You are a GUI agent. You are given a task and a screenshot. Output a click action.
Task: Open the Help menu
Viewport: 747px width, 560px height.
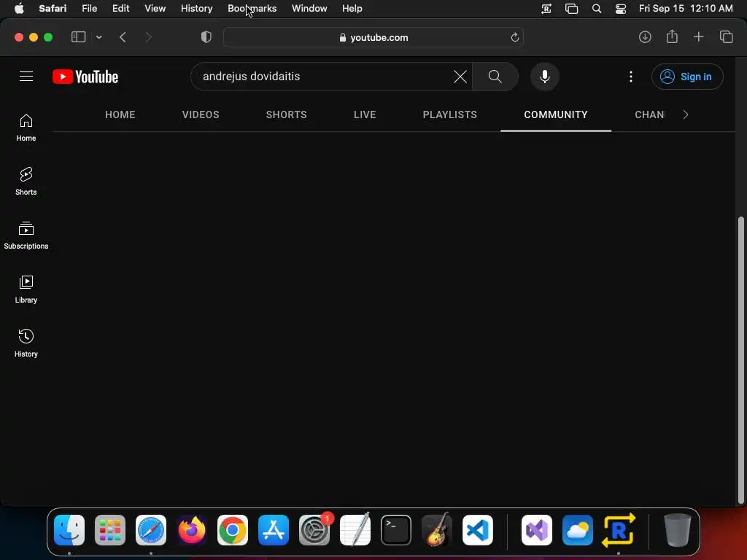pos(352,9)
